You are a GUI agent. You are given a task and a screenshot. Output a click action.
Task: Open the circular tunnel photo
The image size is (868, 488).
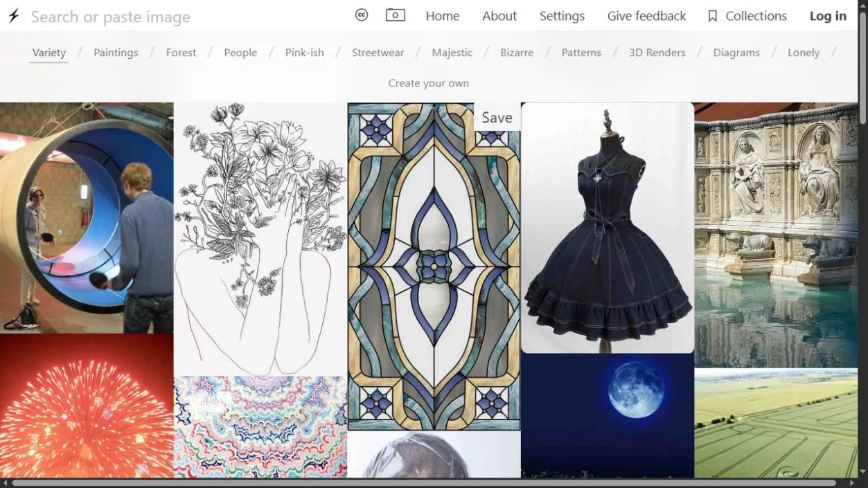tap(87, 218)
